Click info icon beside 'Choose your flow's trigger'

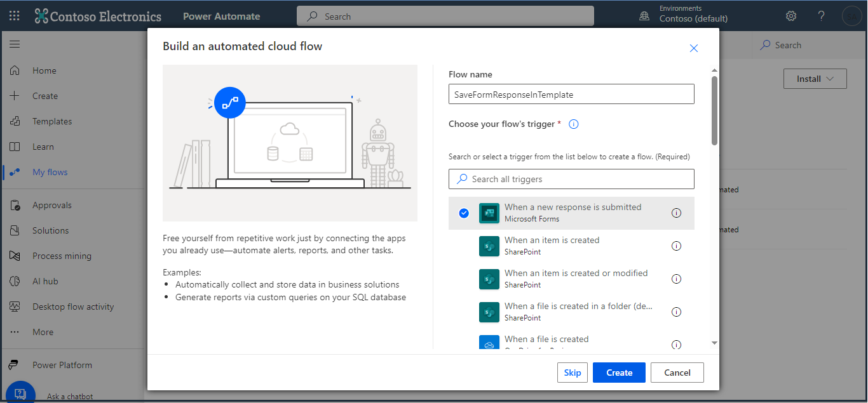click(573, 124)
